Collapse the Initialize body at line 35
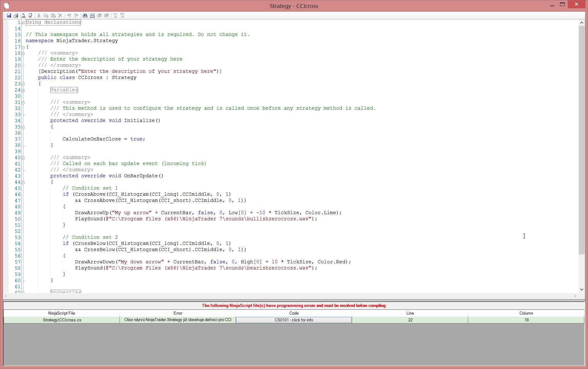588x369 pixels. pyautogui.click(x=23, y=127)
